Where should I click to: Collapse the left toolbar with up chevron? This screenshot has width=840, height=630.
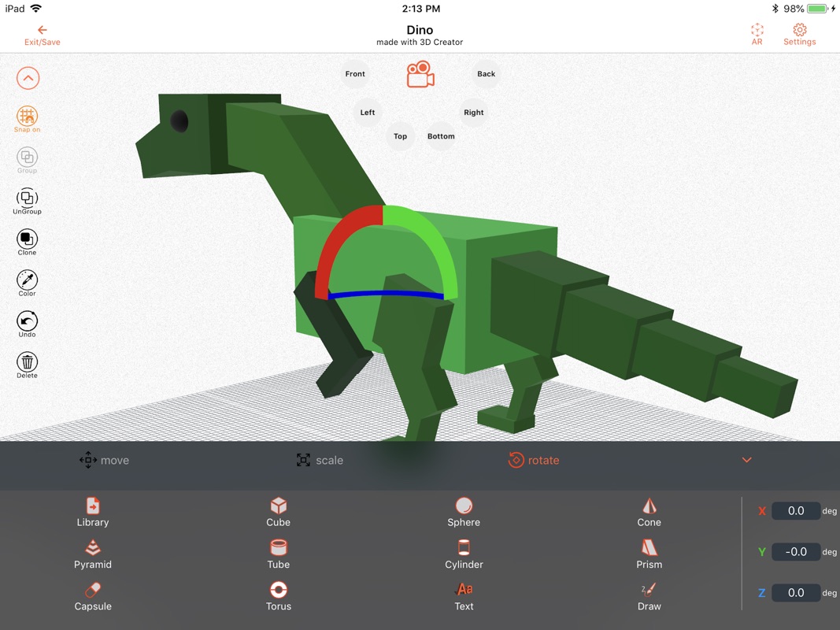tap(28, 78)
